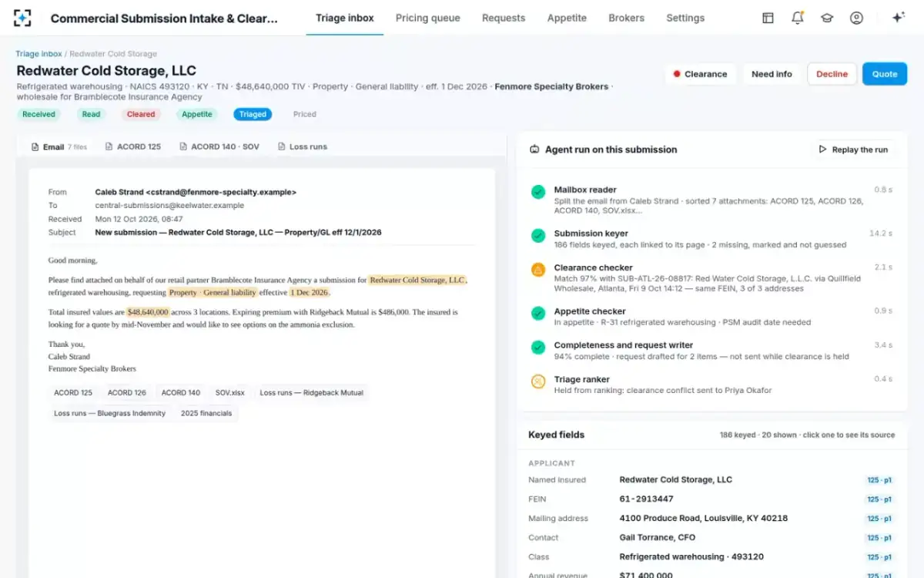The height and width of the screenshot is (578, 924).
Task: Select contact Gail Torrance, CFO
Action: point(658,538)
